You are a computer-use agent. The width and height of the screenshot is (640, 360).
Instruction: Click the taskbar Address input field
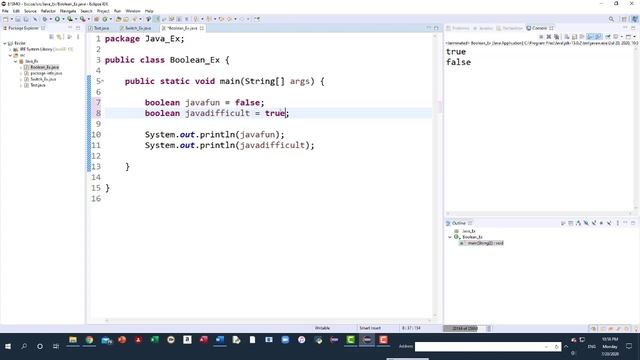coord(488,347)
